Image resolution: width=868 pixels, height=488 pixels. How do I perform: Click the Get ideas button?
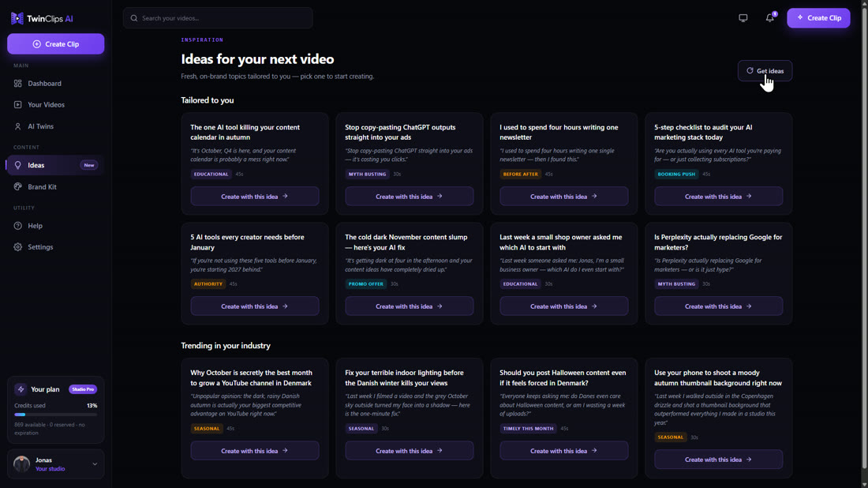(x=765, y=71)
